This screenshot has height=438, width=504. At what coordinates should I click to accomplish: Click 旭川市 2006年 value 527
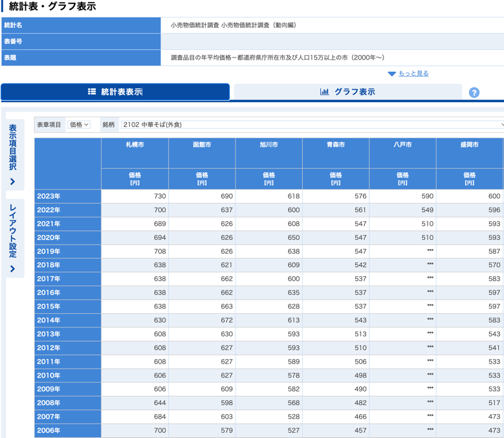pyautogui.click(x=294, y=431)
